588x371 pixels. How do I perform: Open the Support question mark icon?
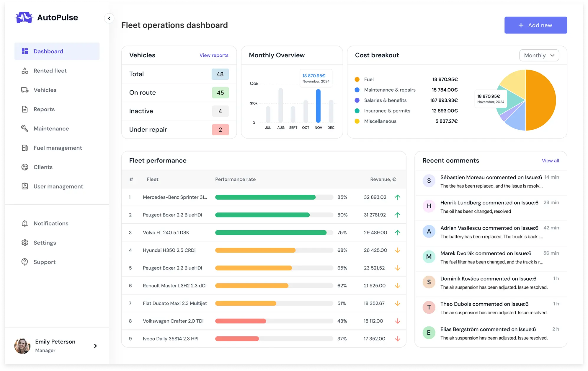point(25,262)
